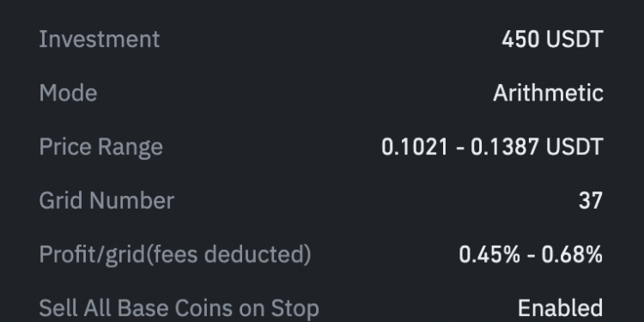Click Sell All Base Coins on Stop label
Image resolution: width=644 pixels, height=322 pixels.
(x=179, y=308)
